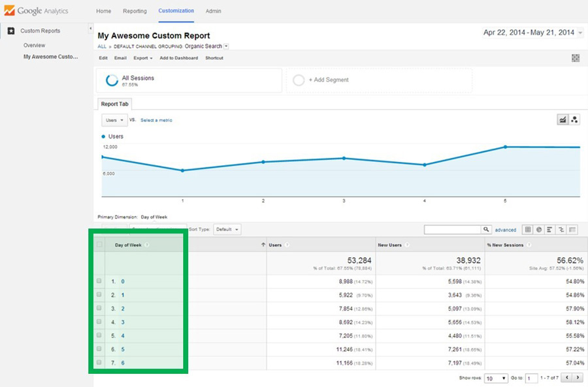Select the line chart view icon

coord(562,119)
